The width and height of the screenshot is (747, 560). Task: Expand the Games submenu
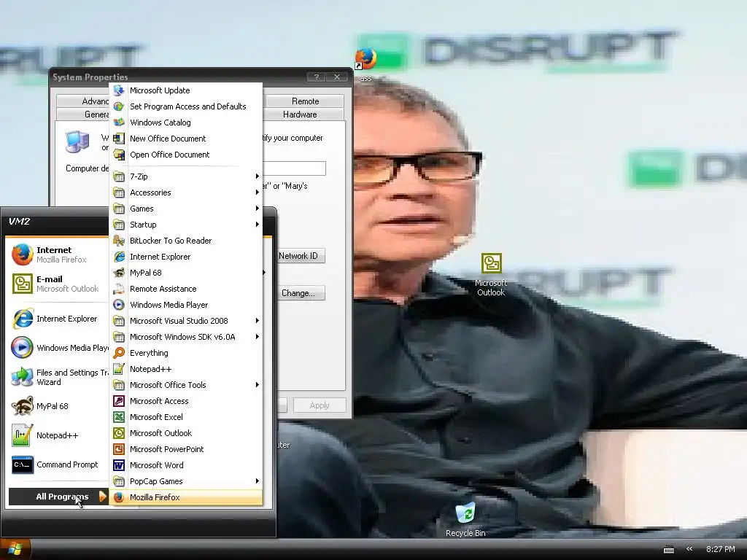tap(186, 209)
